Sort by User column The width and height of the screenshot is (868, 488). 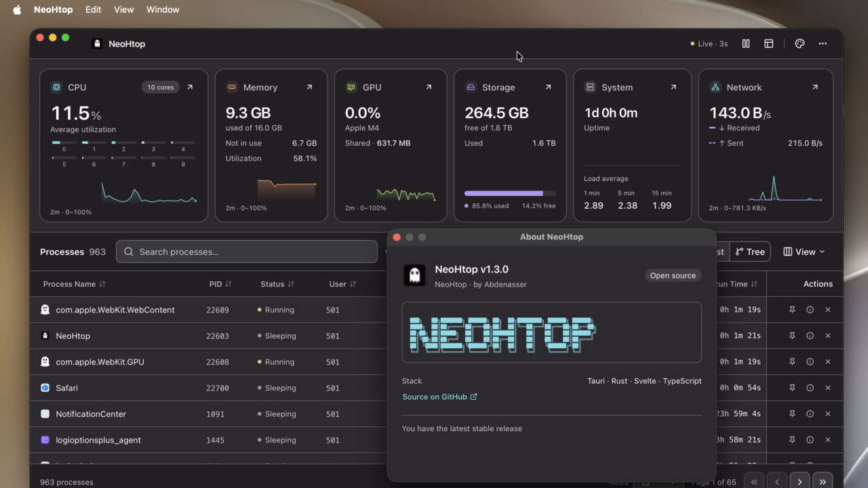coord(342,284)
